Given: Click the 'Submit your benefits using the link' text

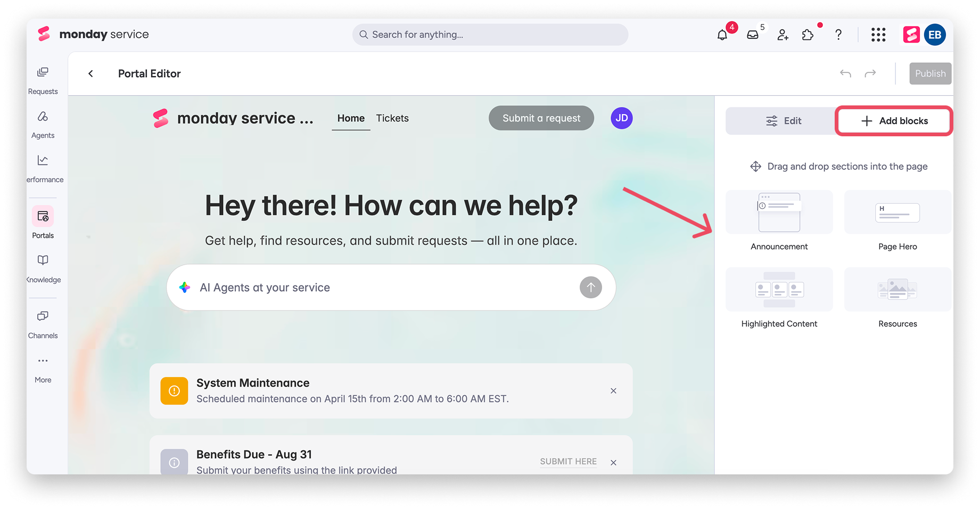Looking at the screenshot, I should [x=297, y=470].
